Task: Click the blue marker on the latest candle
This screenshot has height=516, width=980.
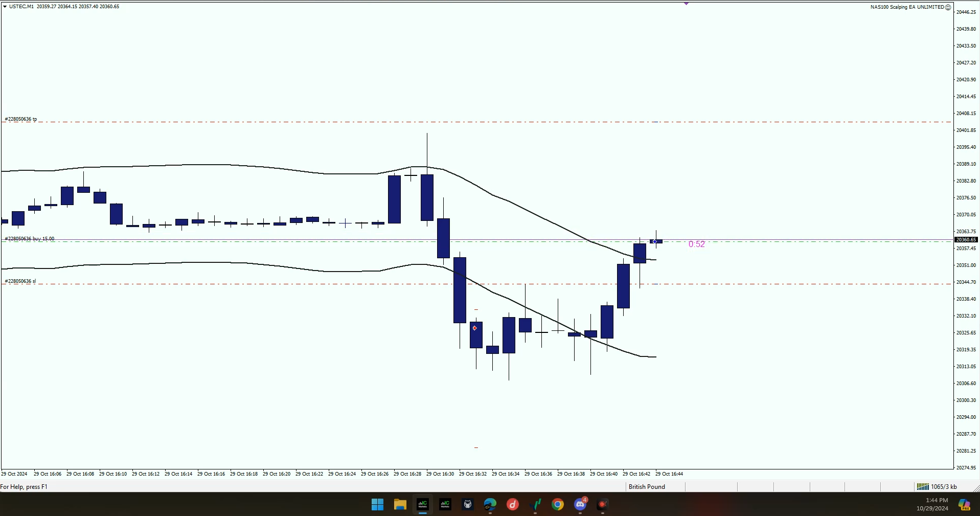Action: point(655,241)
